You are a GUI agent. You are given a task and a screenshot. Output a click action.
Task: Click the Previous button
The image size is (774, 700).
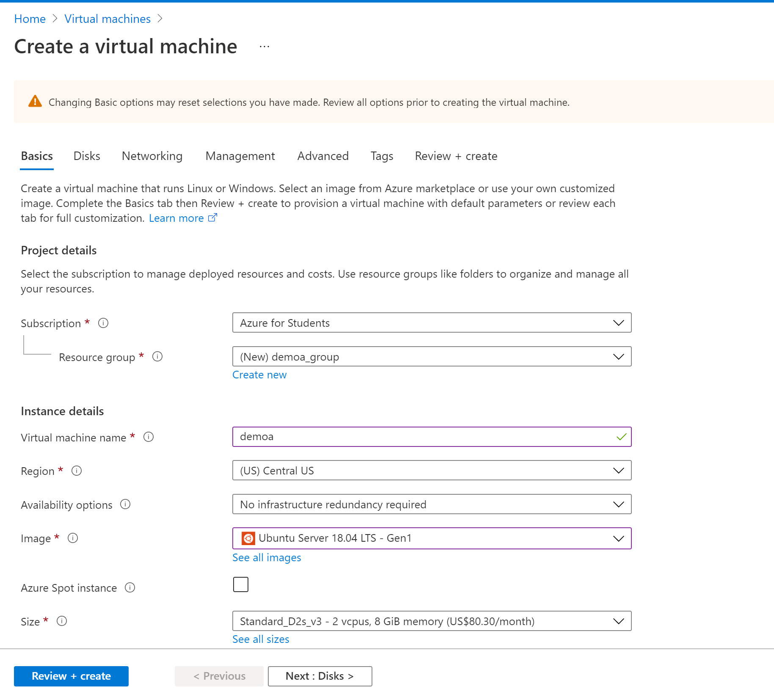(219, 676)
